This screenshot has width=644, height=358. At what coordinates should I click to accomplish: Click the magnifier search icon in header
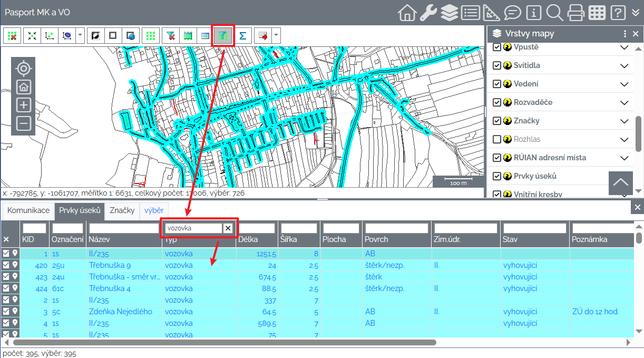pos(554,13)
